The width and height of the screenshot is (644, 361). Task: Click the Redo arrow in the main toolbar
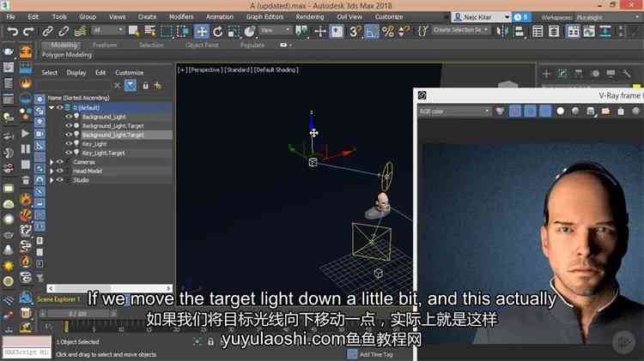[x=28, y=31]
